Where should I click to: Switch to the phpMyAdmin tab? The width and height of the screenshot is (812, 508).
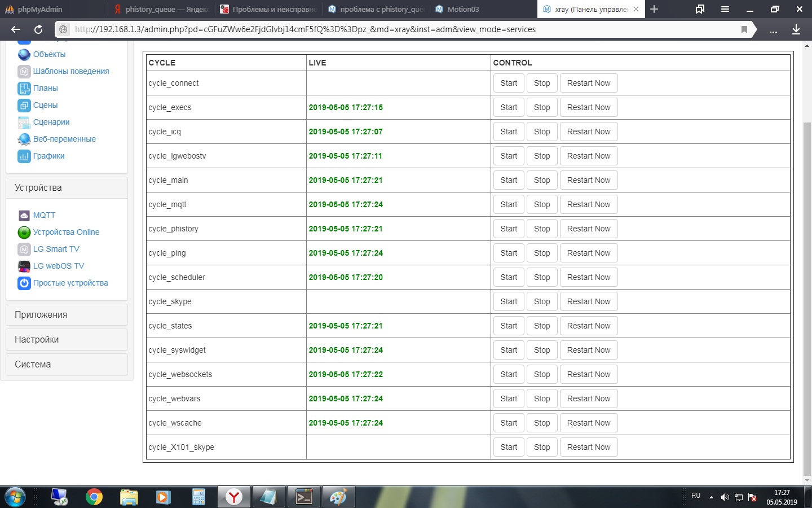point(54,9)
